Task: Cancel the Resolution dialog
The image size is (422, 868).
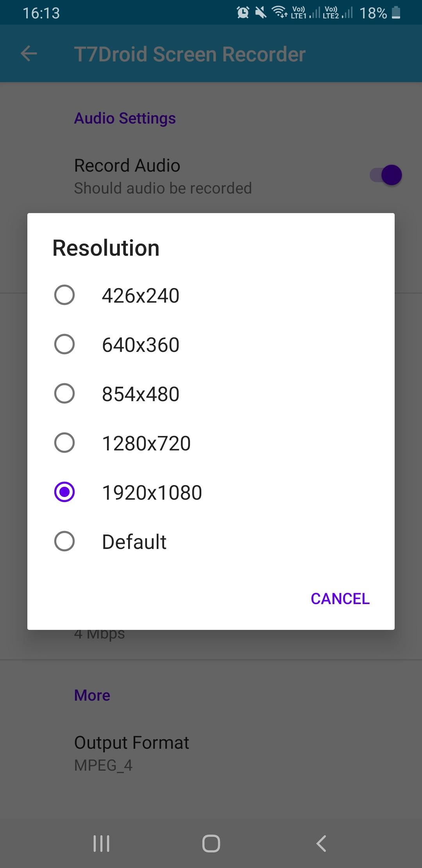Action: tap(340, 599)
